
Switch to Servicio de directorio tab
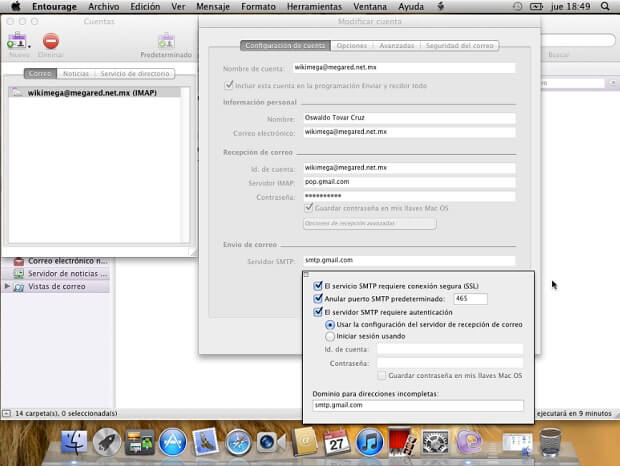tap(135, 74)
